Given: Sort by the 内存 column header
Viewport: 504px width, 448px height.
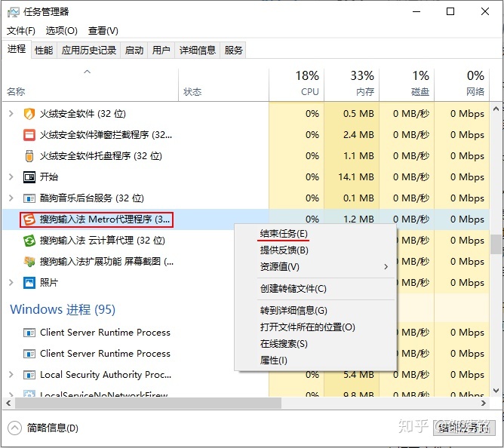Looking at the screenshot, I should tap(352, 84).
